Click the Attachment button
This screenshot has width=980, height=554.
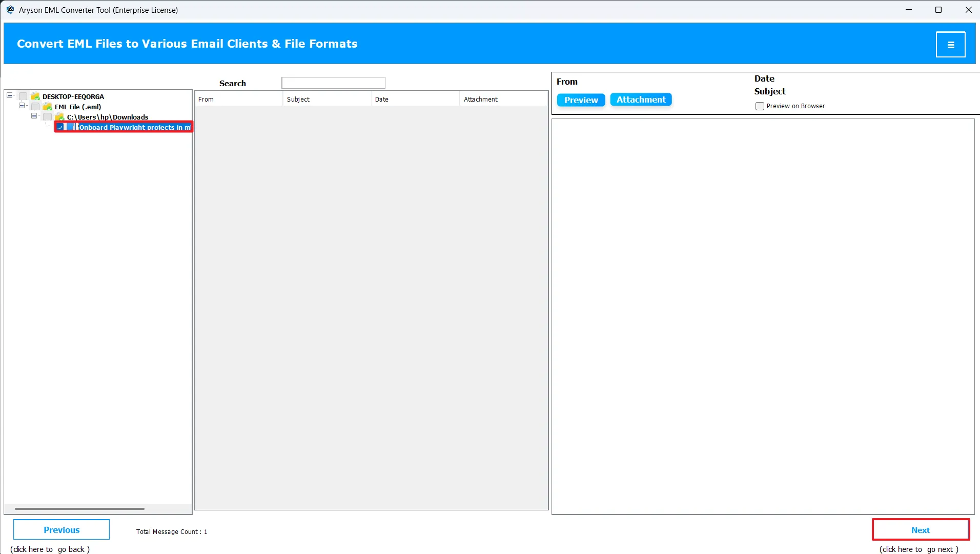point(641,100)
